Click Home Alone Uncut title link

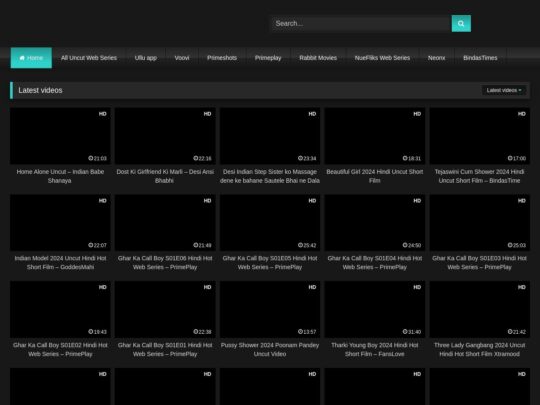point(60,176)
